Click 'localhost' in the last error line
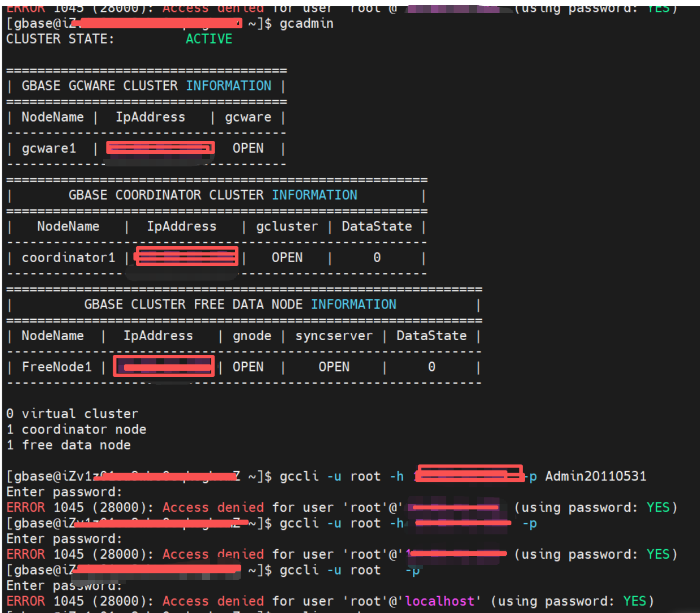Image resolution: width=700 pixels, height=613 pixels. (439, 601)
